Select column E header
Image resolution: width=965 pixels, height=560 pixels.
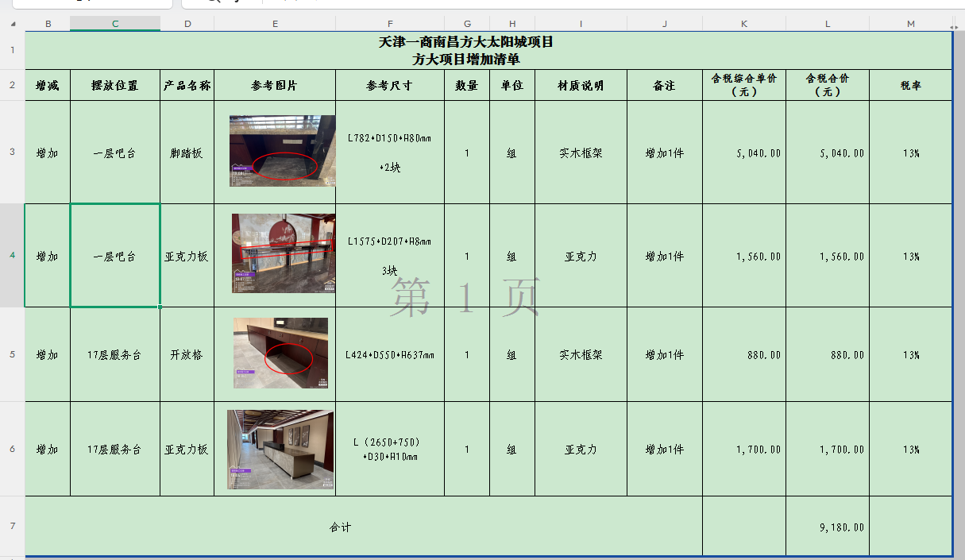(x=275, y=24)
